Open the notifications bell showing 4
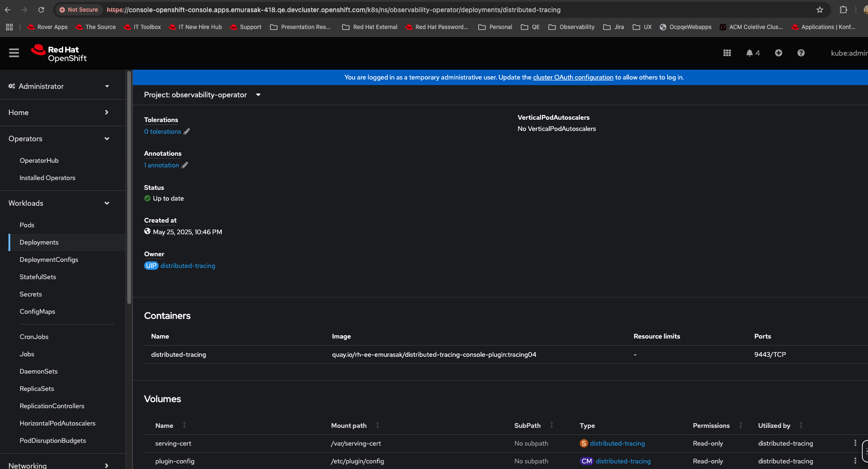The width and height of the screenshot is (868, 469). tap(753, 53)
